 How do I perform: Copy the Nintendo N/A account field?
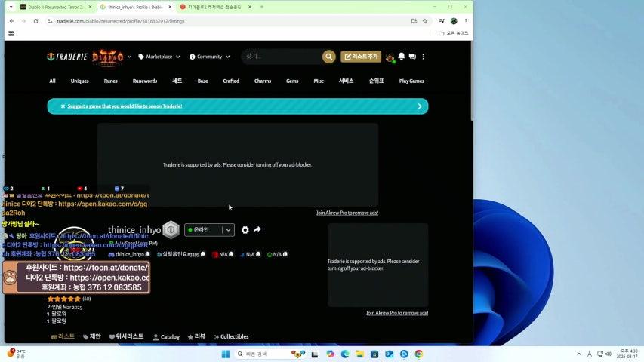point(231,254)
